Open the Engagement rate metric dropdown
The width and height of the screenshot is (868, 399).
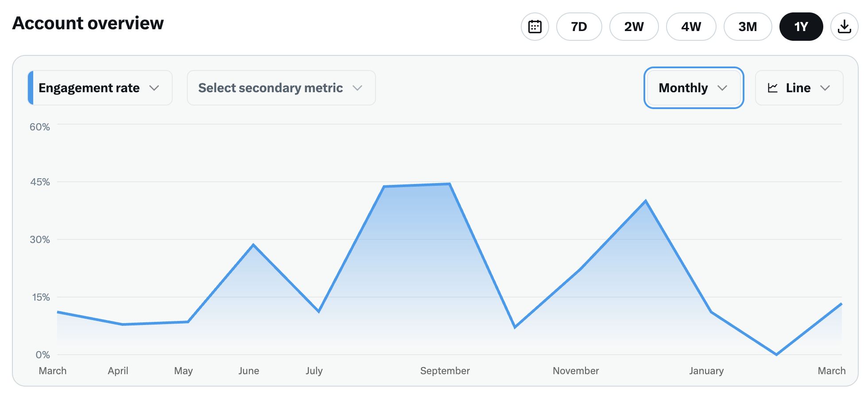tap(100, 88)
